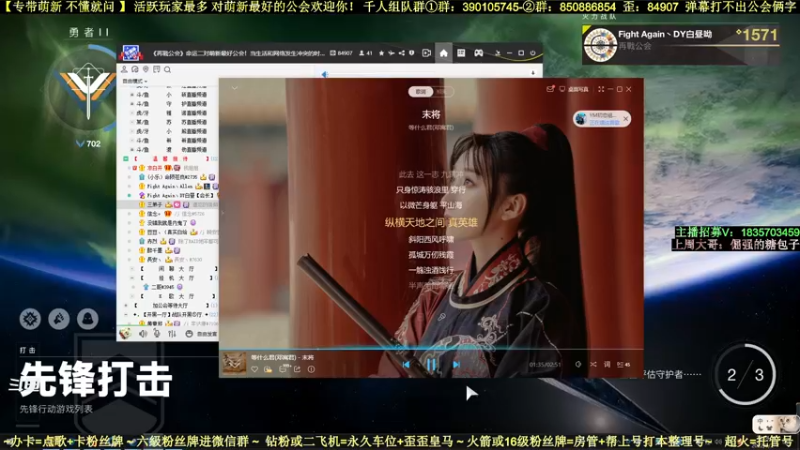The height and width of the screenshot is (450, 800).
Task: Go back to the previous track
Action: pos(406,364)
